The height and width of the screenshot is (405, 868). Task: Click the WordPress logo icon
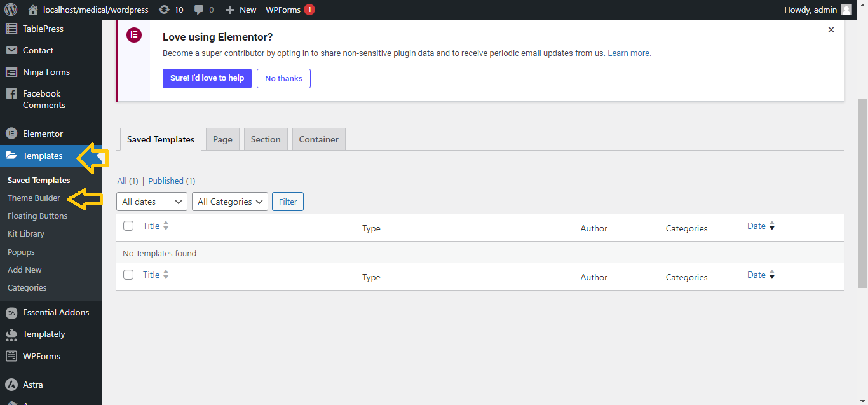pyautogui.click(x=11, y=10)
